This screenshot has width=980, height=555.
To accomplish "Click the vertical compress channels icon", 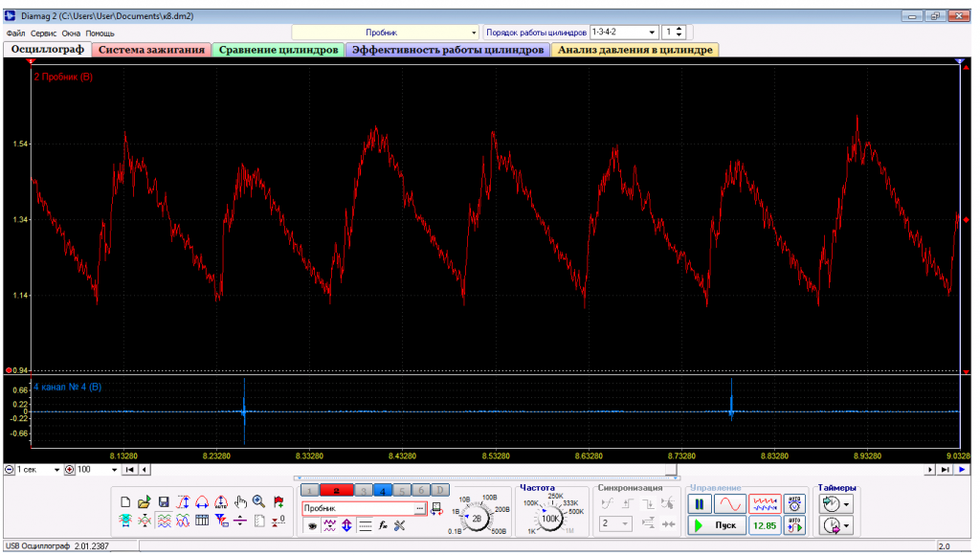I will pos(145,520).
